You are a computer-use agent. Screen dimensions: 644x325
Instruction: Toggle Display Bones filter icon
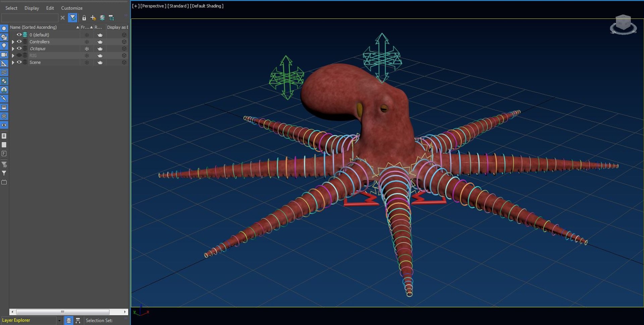pos(4,99)
